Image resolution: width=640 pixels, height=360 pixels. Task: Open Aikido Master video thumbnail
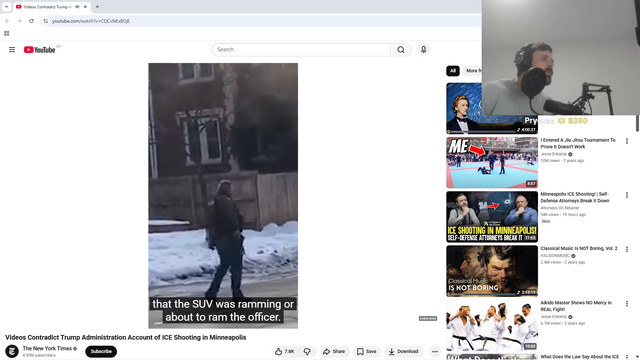[492, 325]
